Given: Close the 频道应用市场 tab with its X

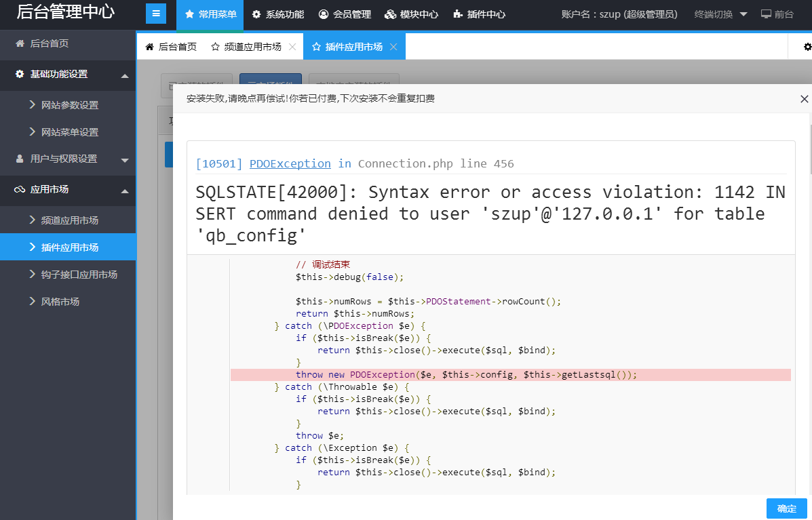Looking at the screenshot, I should [292, 47].
